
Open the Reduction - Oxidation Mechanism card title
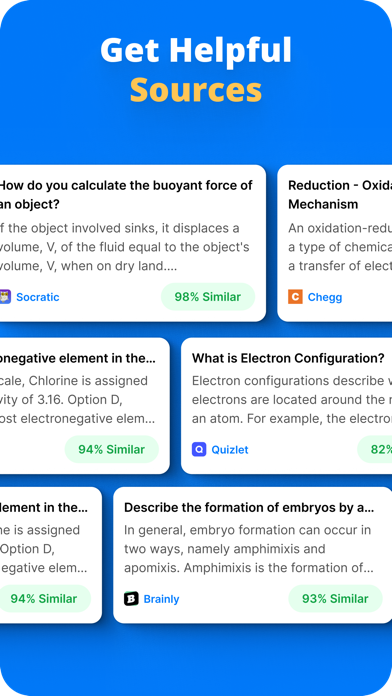(x=340, y=195)
